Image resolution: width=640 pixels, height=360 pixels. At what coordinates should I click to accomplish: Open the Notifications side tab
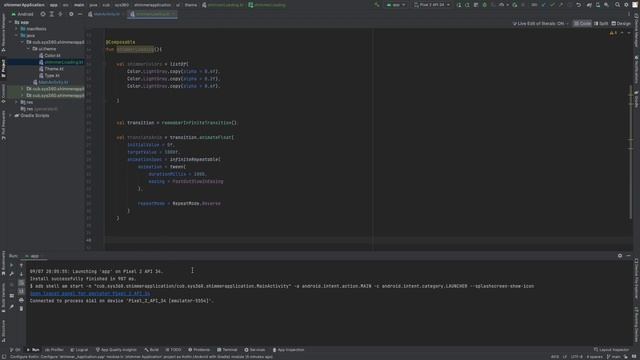[x=636, y=69]
